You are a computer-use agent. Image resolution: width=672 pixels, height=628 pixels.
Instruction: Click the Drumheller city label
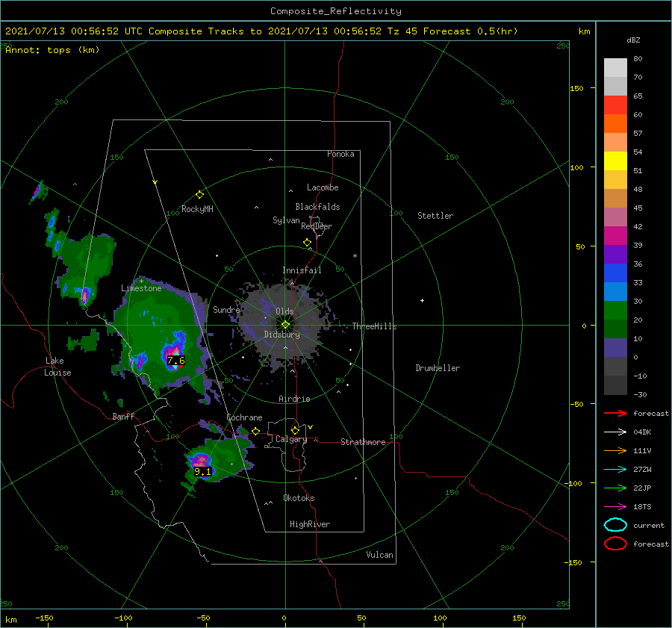coord(438,368)
